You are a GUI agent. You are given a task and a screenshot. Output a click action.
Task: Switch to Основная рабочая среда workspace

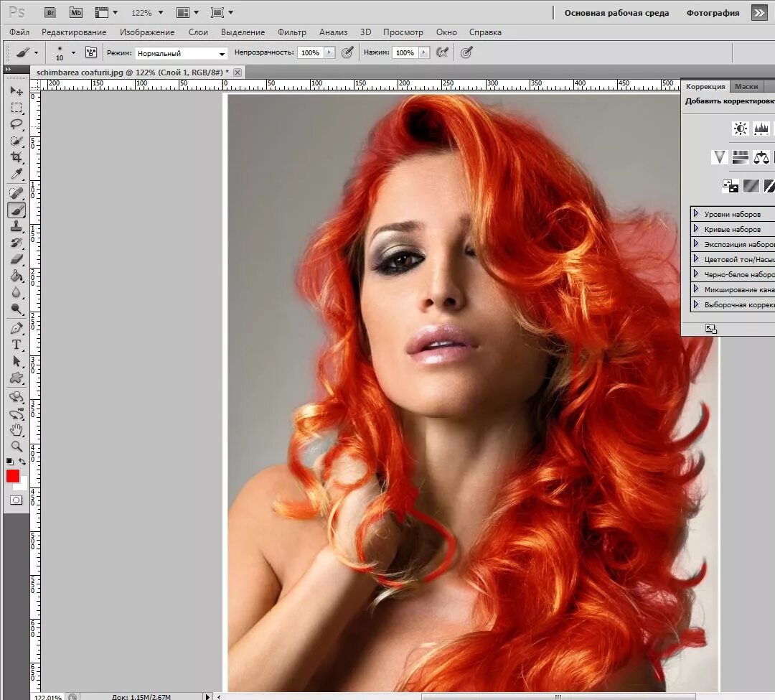616,14
